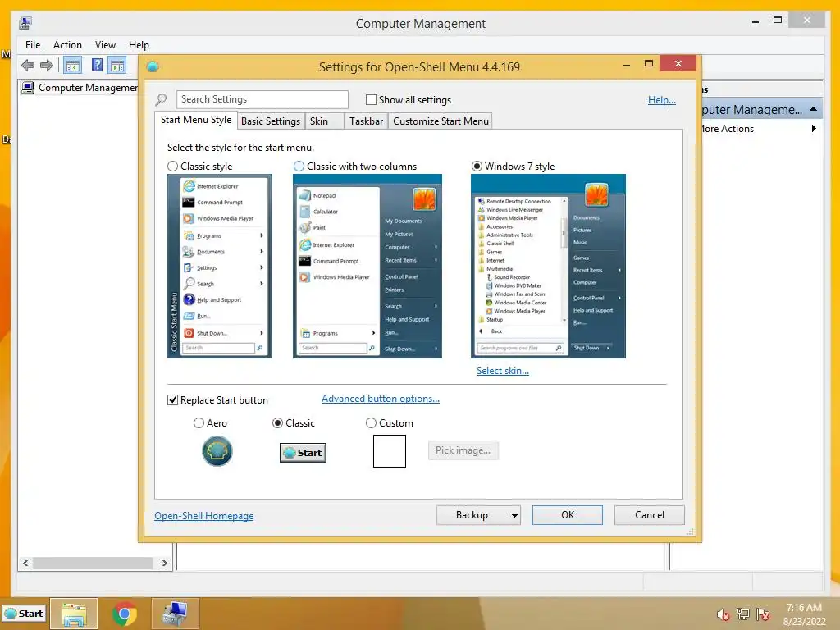Select the Windows 7 style radio button
Screen dimensions: 840x630
pos(477,167)
